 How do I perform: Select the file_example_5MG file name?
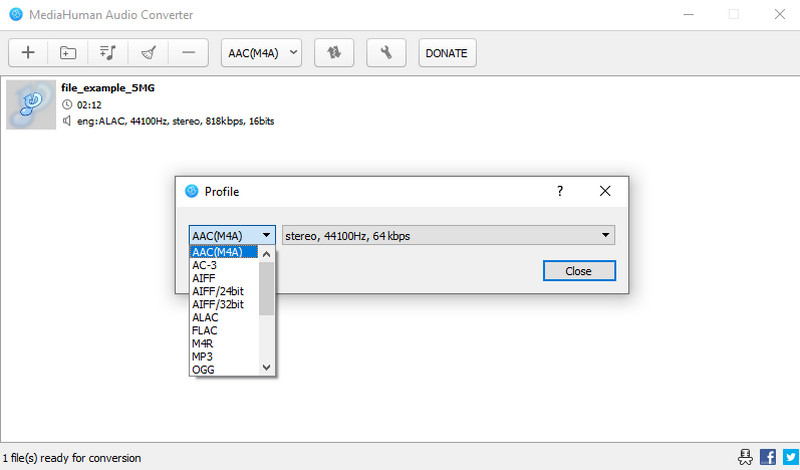pyautogui.click(x=108, y=88)
